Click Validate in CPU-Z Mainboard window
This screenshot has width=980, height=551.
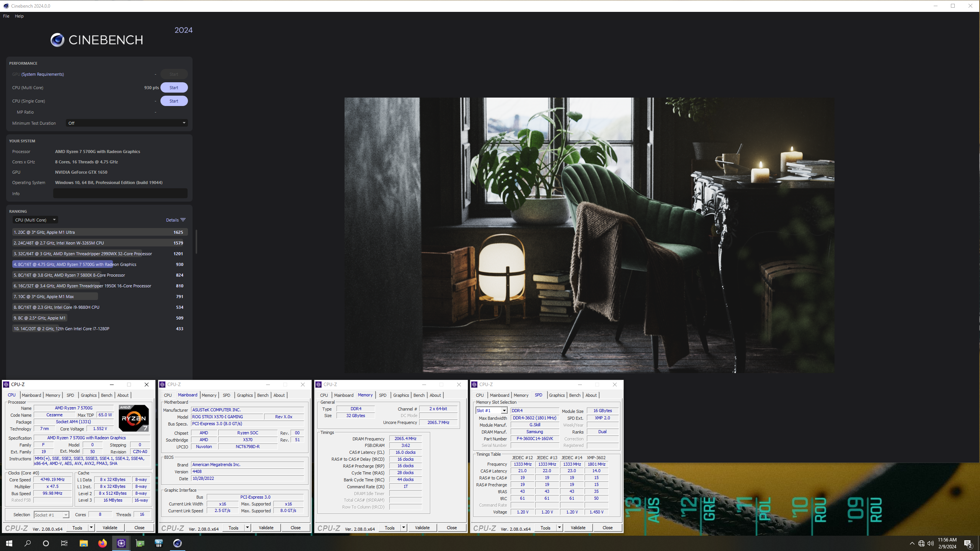(x=266, y=528)
